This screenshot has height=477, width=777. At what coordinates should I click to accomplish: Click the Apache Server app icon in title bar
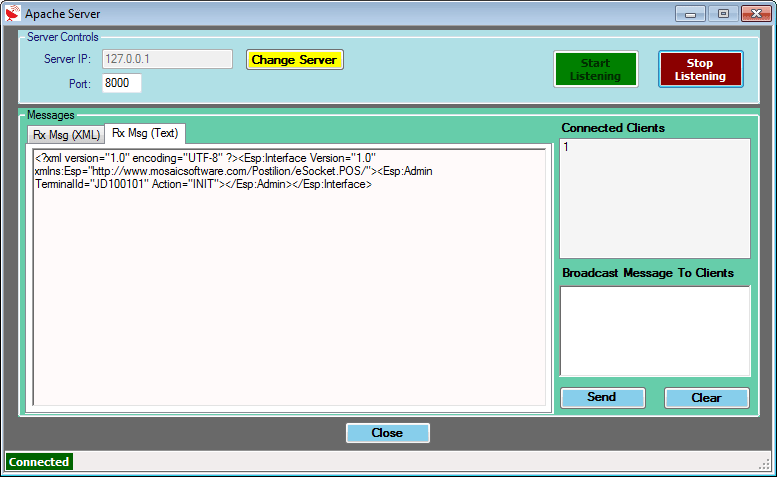click(12, 13)
